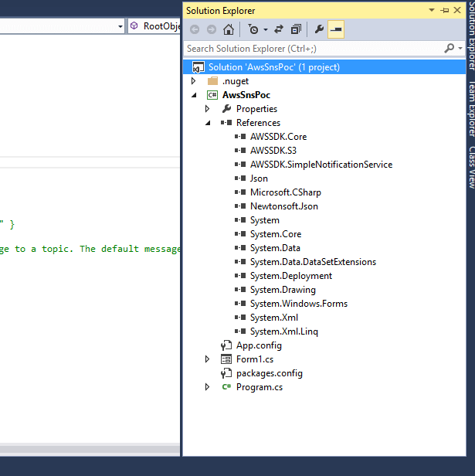Open the left navigation bar dropdown arrow
475x476 pixels.
[x=120, y=26]
